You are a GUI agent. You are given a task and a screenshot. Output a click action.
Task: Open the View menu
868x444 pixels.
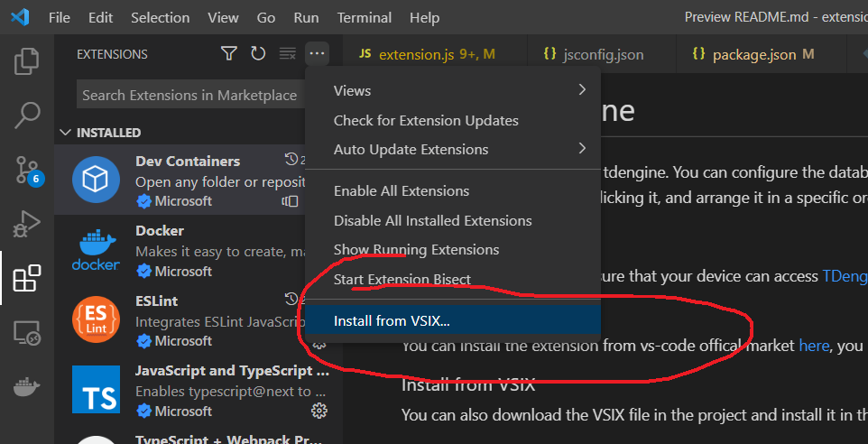(x=223, y=18)
